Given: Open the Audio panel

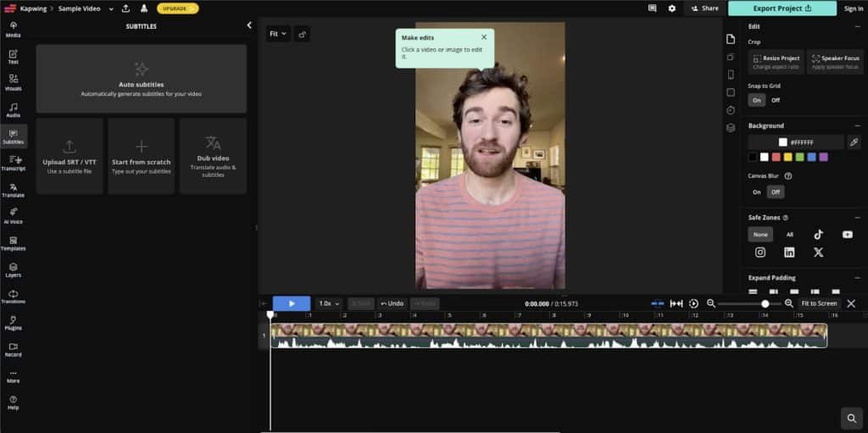Looking at the screenshot, I should tap(14, 109).
